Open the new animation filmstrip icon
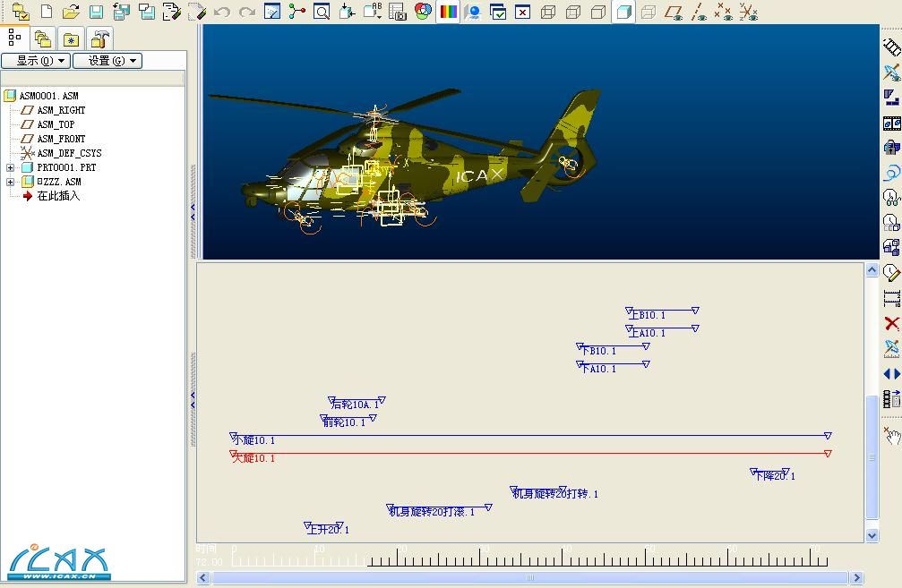This screenshot has height=588, width=902. pyautogui.click(x=891, y=47)
